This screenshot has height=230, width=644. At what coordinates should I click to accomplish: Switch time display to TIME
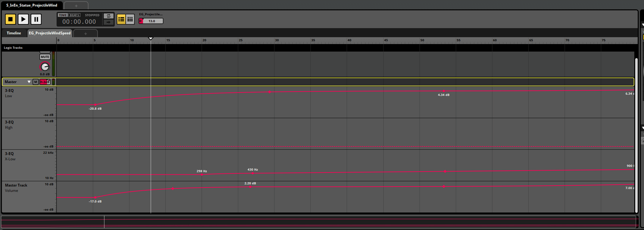pyautogui.click(x=63, y=15)
